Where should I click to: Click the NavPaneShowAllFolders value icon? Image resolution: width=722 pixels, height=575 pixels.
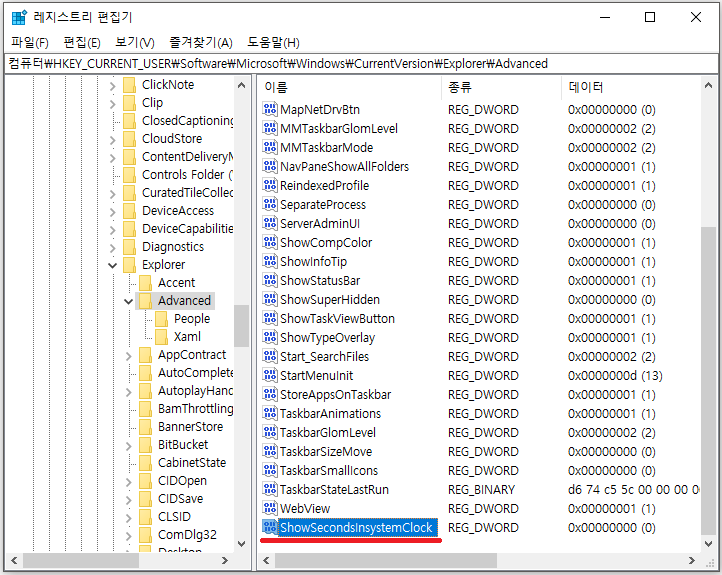tap(270, 166)
